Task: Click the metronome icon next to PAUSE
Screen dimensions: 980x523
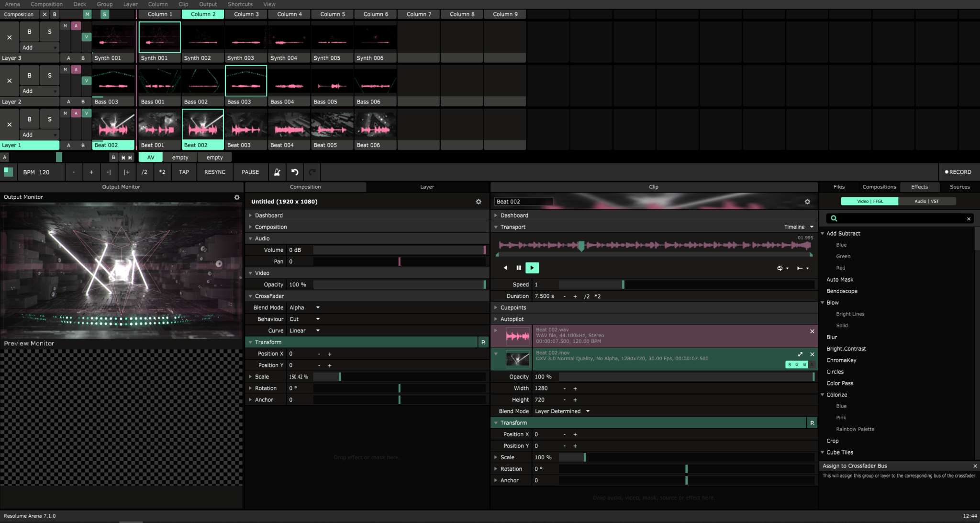Action: tap(277, 172)
